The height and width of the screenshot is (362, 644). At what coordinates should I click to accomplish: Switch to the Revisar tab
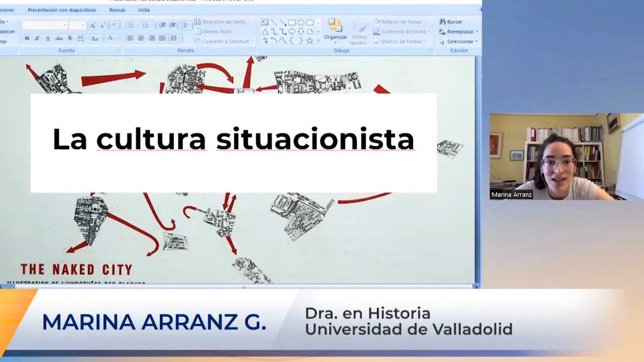(118, 10)
